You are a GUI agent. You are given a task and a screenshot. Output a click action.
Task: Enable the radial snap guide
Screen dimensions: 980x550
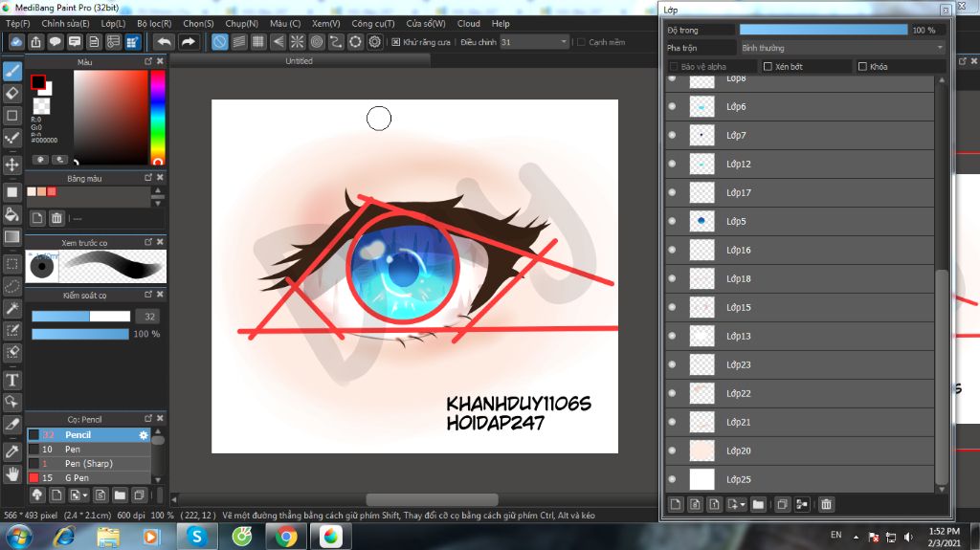point(298,42)
